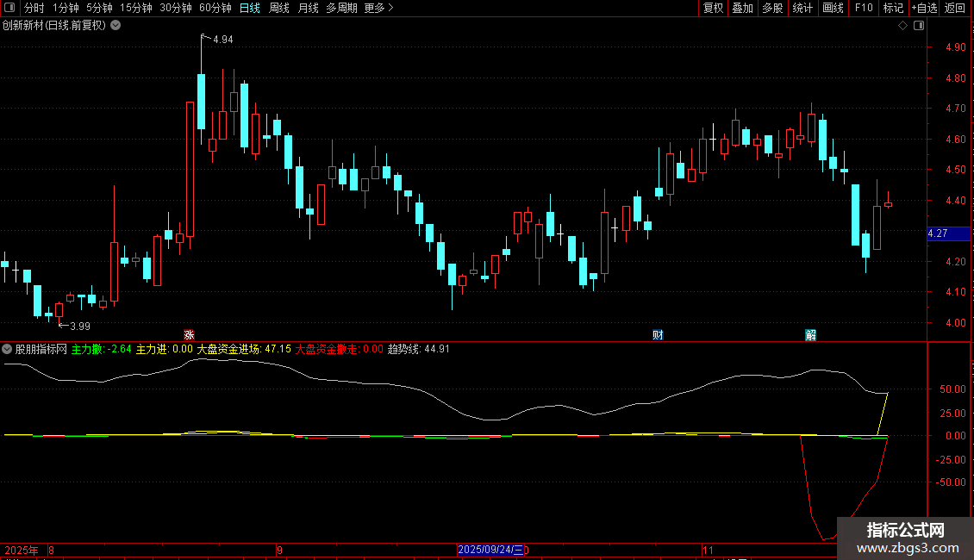This screenshot has height=560, width=974.
Task: Click the 标记 mark button
Action: tap(893, 8)
